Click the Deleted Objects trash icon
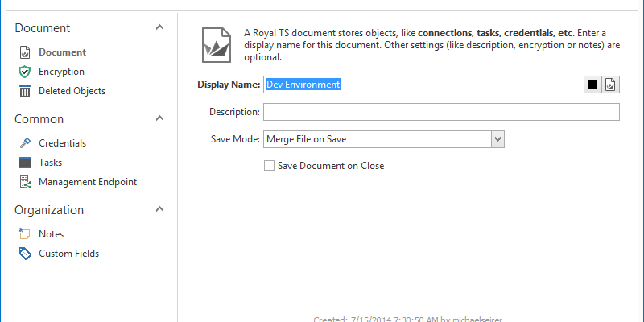The height and width of the screenshot is (322, 644). 24,91
